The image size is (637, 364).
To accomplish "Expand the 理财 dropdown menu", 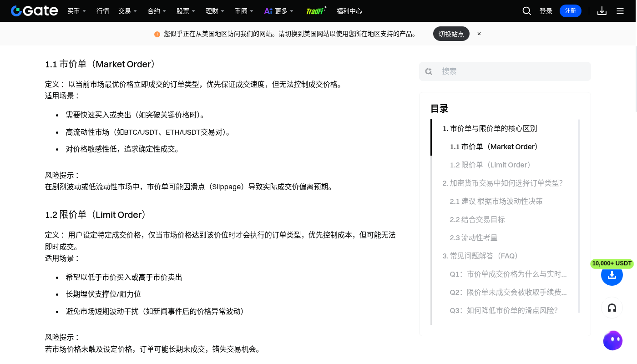I will coord(215,11).
